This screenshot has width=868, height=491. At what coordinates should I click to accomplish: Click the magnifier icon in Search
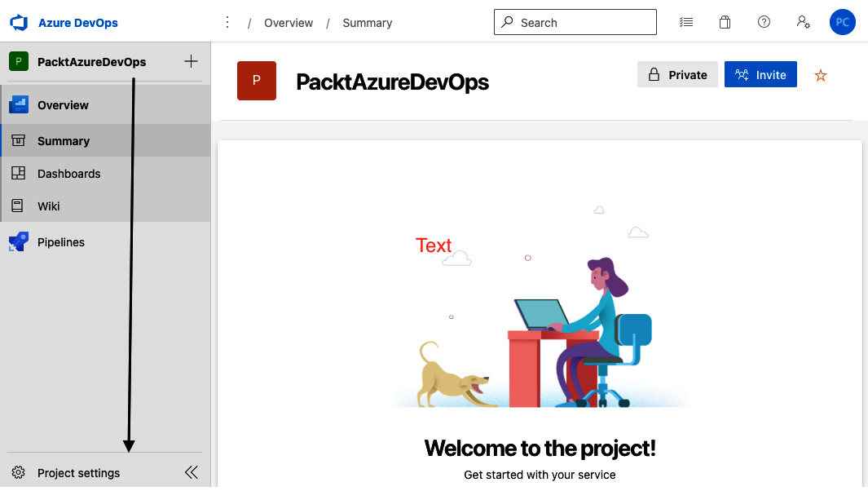coord(507,22)
